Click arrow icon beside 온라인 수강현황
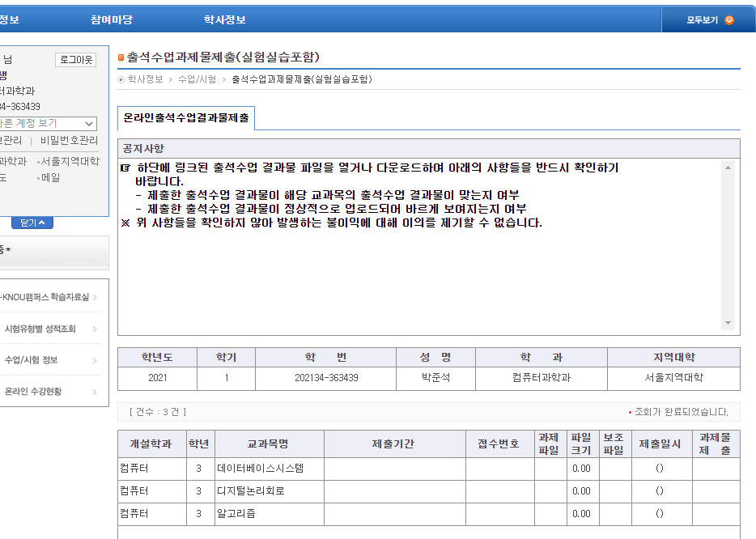 tap(95, 392)
